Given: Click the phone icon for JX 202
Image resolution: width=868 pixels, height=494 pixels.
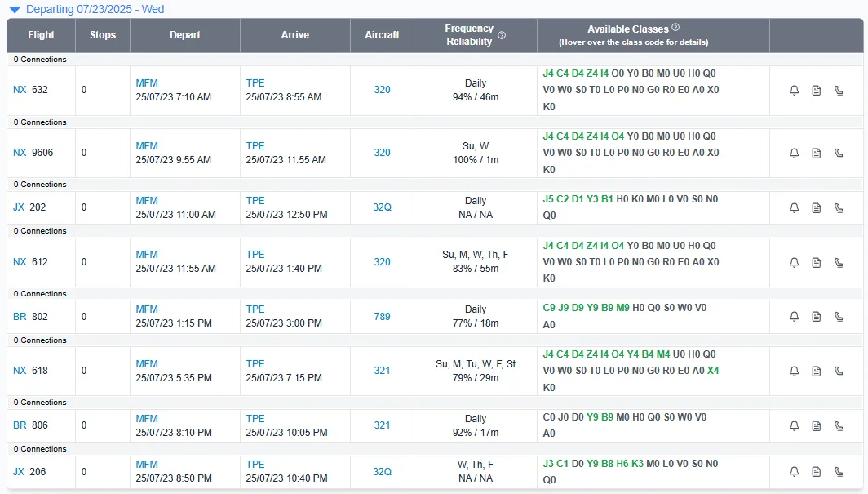Looking at the screenshot, I should point(839,208).
